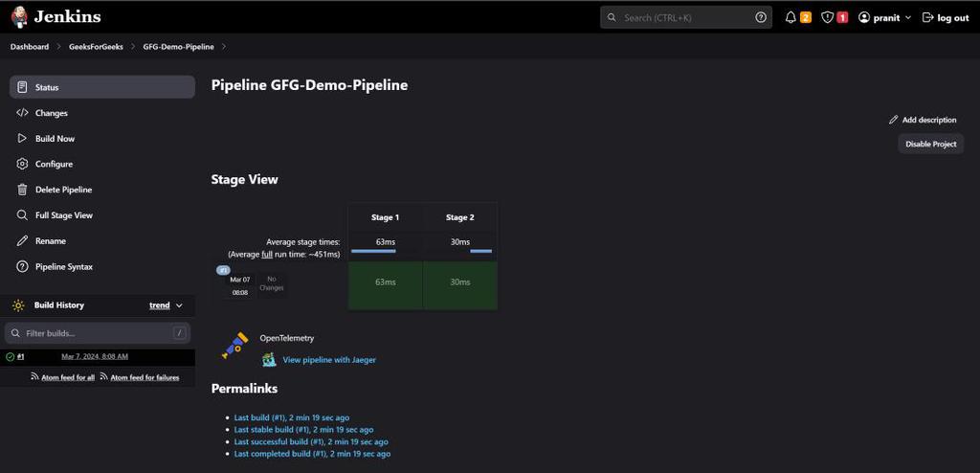Screen dimensions: 980x473
Task: Click the slash shortcut hint in filter
Action: click(x=180, y=333)
